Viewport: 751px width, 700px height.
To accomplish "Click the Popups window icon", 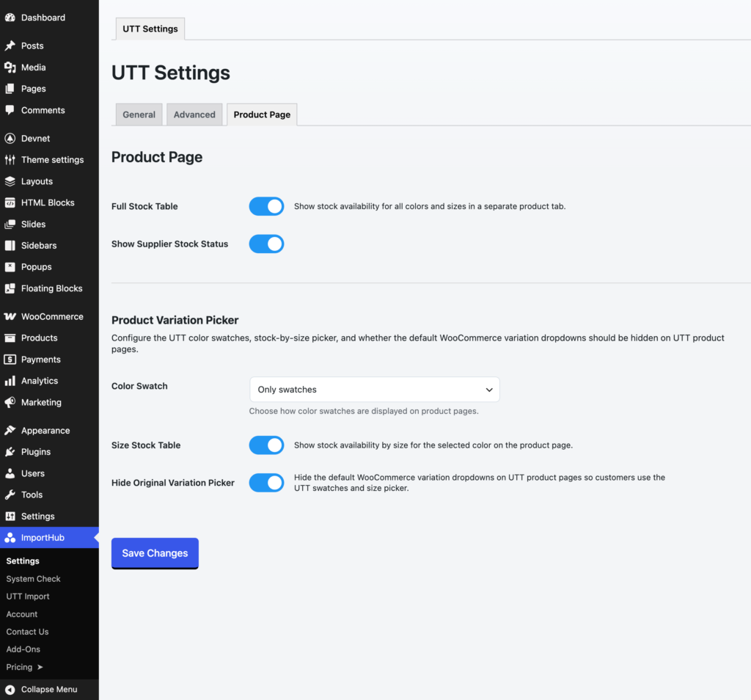I will 10,267.
